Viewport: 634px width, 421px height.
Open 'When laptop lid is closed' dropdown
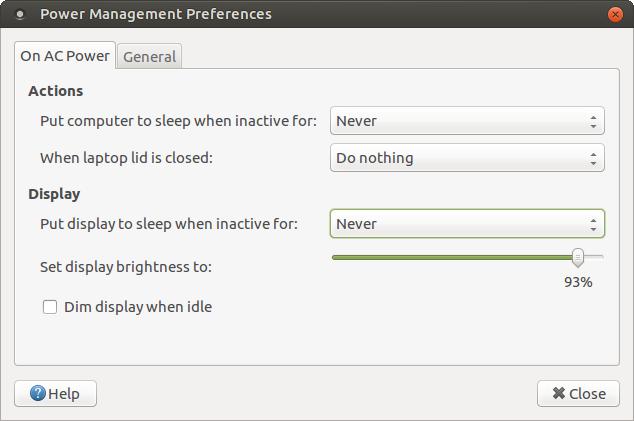coord(467,158)
